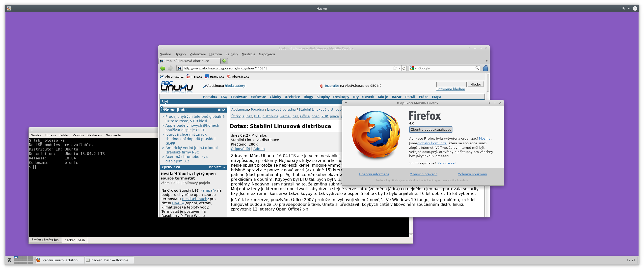The image size is (644, 270).
Task: Open the Poradna item in site navigation
Action: click(x=210, y=97)
